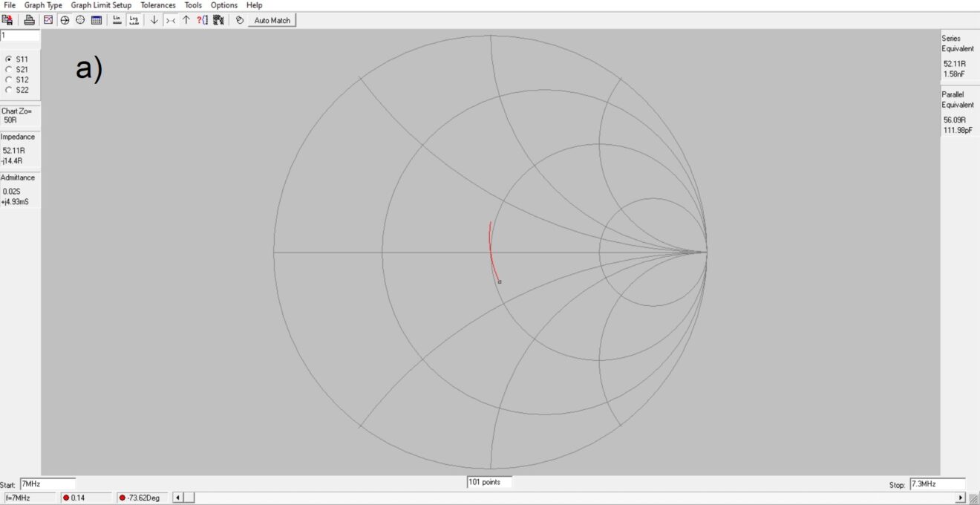This screenshot has width=980, height=505.
Task: Switch to the Smith chart icon
Action: click(65, 20)
